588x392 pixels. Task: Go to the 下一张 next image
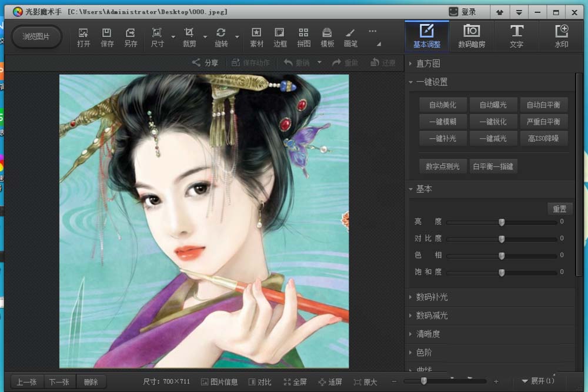(x=59, y=382)
